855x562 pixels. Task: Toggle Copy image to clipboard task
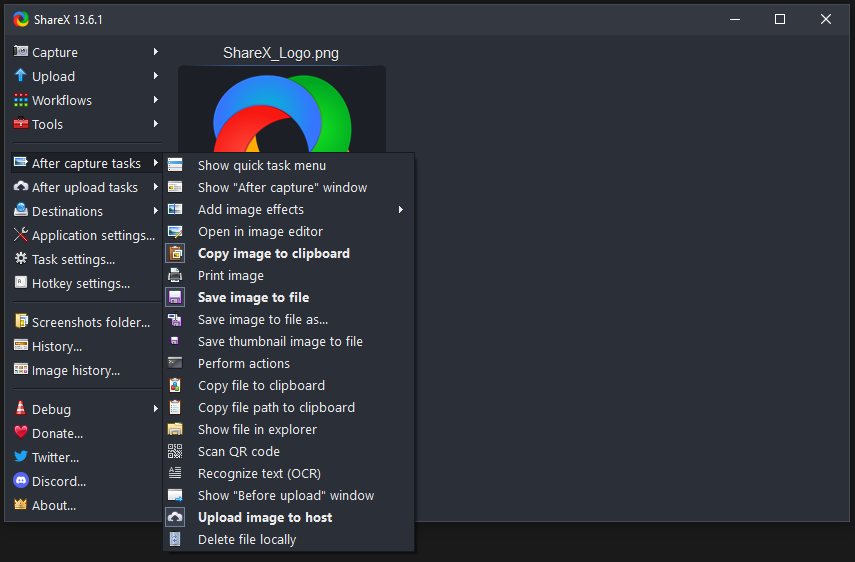[x=272, y=253]
